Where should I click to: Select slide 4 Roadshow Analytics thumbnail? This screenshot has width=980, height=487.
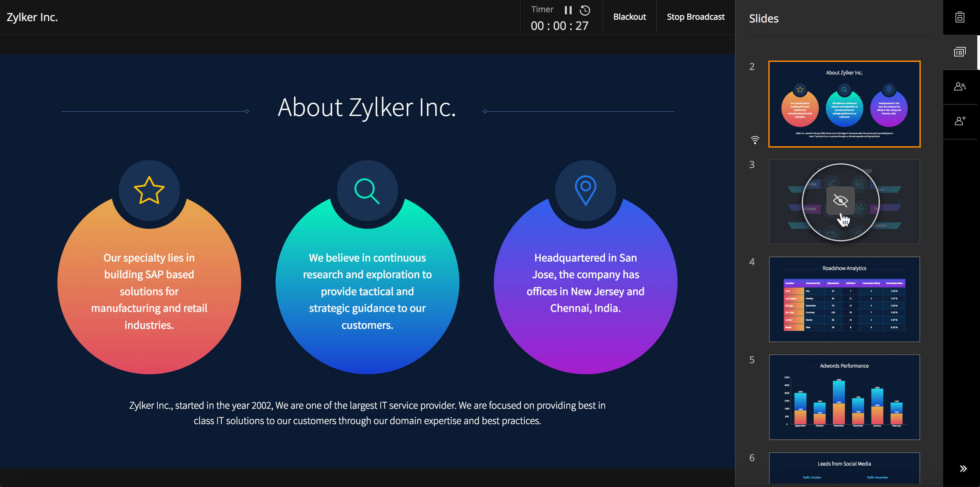[x=844, y=299]
